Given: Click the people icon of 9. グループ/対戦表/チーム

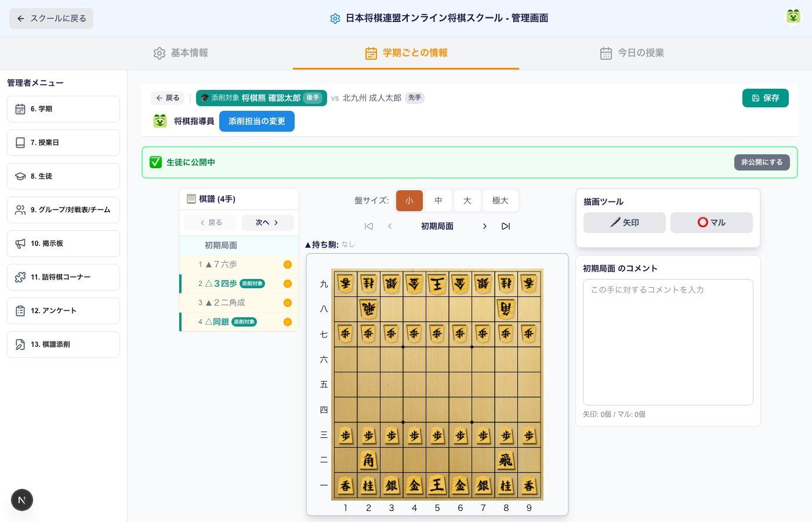Looking at the screenshot, I should pos(20,210).
